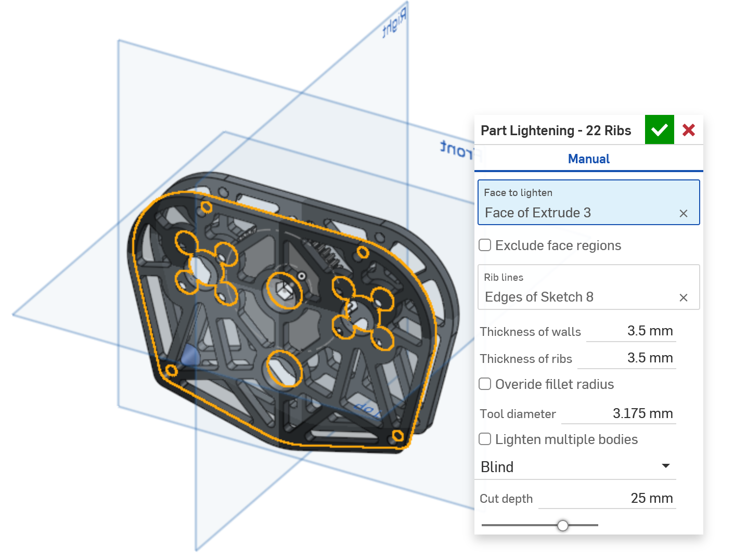Enable Lighten multiple bodies option
The image size is (734, 560).
(x=485, y=439)
